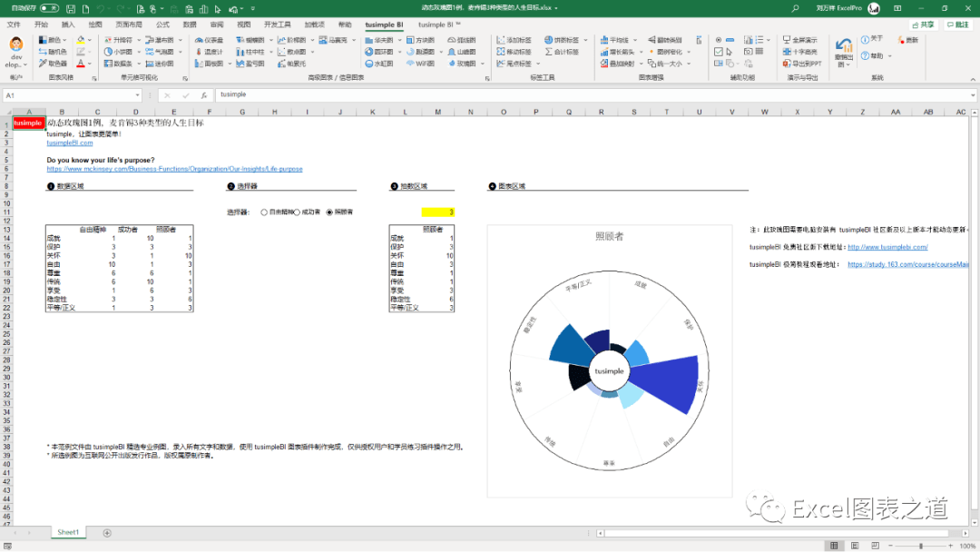Viewport: 980px width, 552px height.
Task: Expand the 玫瑰图 rose chart dropdown
Action: (x=483, y=64)
